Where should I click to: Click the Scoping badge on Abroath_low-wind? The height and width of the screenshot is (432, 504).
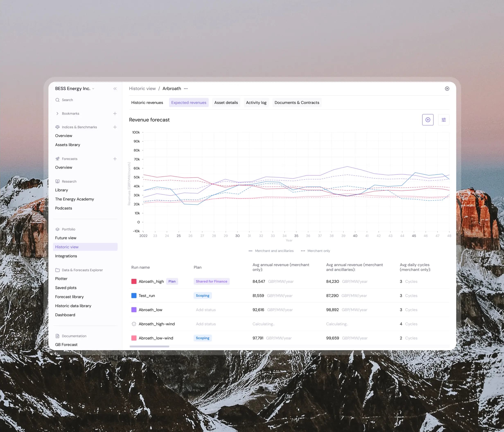click(202, 338)
